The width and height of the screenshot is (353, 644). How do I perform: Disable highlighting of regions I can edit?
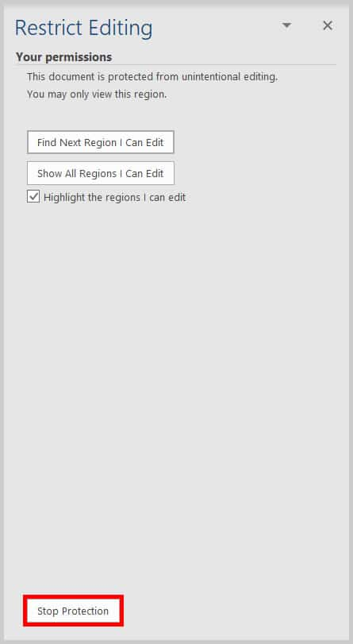tap(33, 197)
